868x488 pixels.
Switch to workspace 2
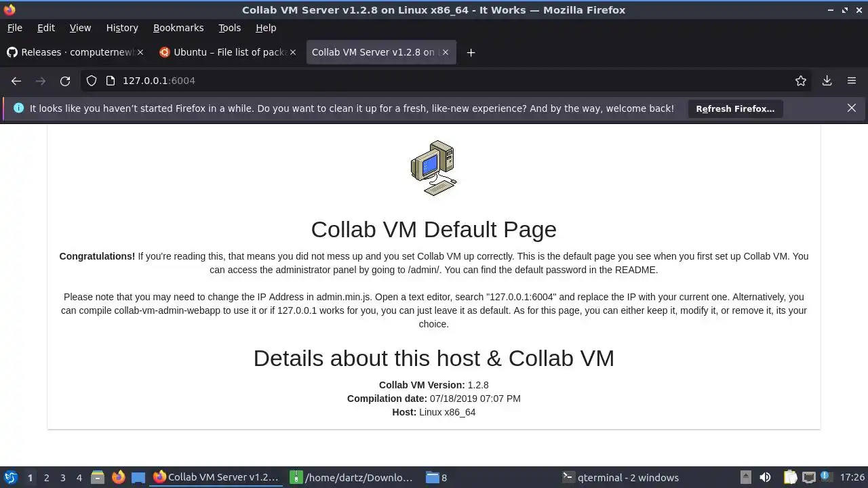pyautogui.click(x=46, y=478)
